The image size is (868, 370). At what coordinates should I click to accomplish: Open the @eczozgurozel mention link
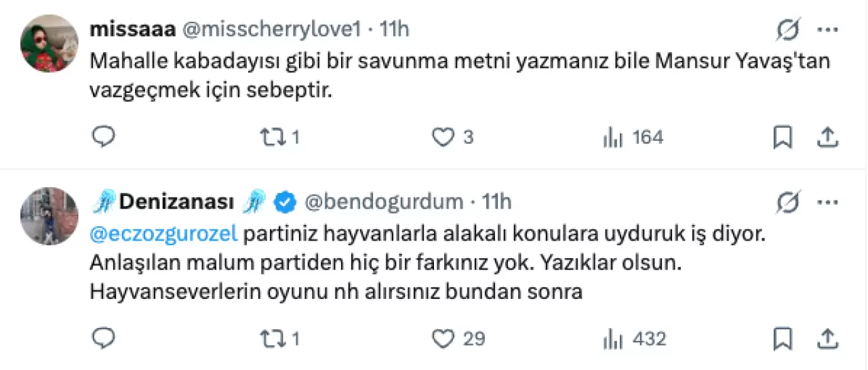pyautogui.click(x=163, y=234)
